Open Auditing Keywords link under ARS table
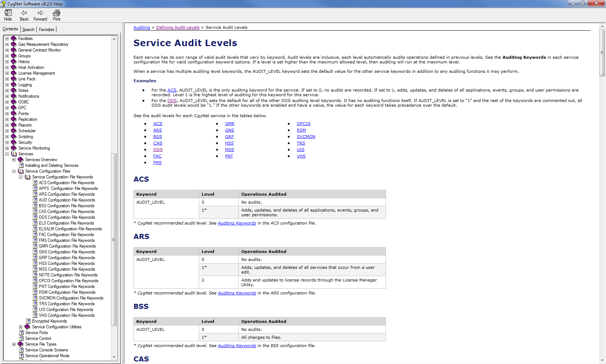Image resolution: width=606 pixels, height=364 pixels. click(237, 293)
